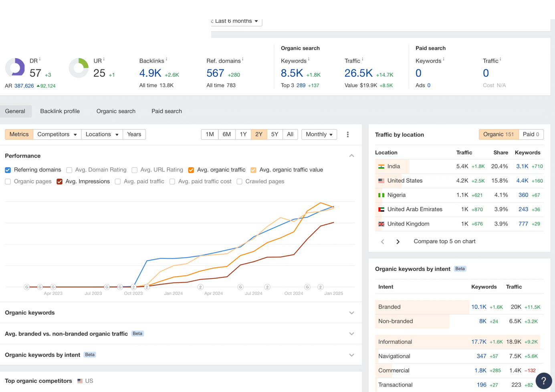Uncheck Avg. organic traffic checkbox
Viewport: 555px width, 392px height.
pyautogui.click(x=191, y=170)
